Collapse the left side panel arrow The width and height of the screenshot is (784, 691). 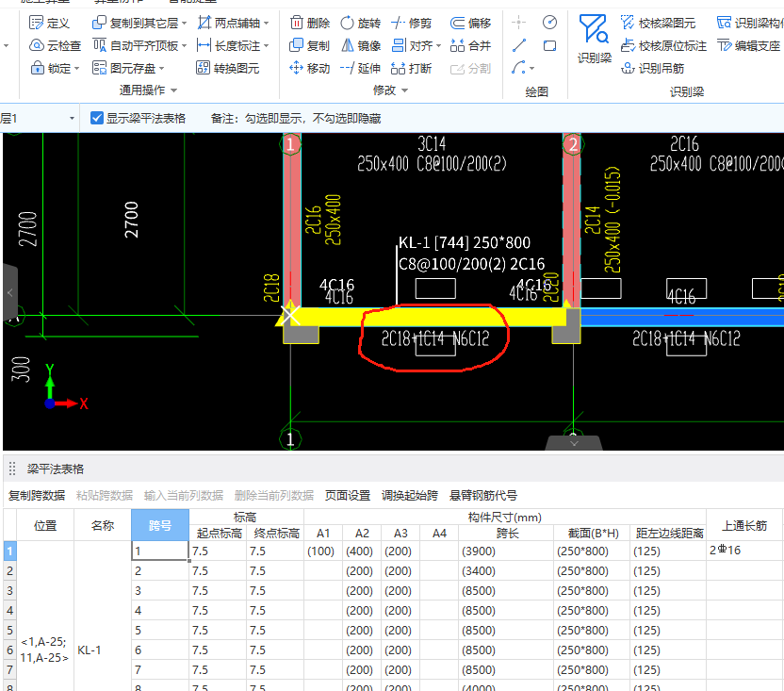click(10, 293)
